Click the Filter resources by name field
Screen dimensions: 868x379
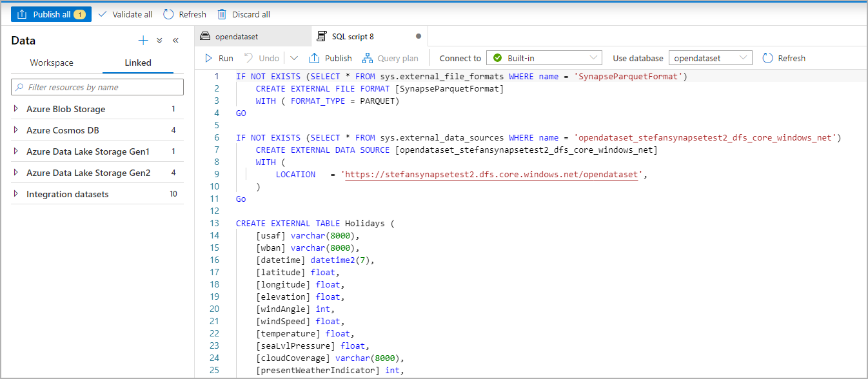(97, 87)
